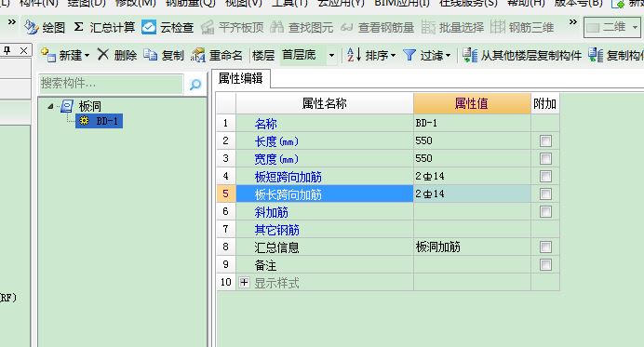The height and width of the screenshot is (347, 644).
Task: Edit the 宽度 value 550 cell
Action: [x=472, y=158]
